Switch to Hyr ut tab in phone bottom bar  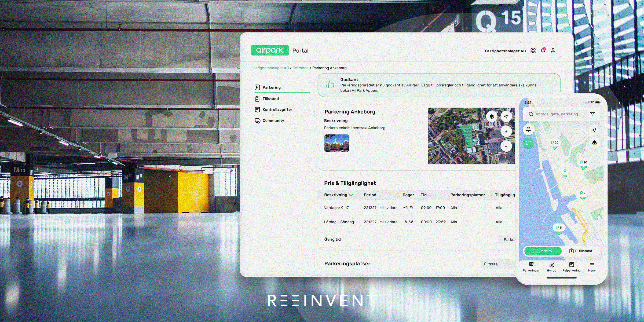pyautogui.click(x=551, y=267)
